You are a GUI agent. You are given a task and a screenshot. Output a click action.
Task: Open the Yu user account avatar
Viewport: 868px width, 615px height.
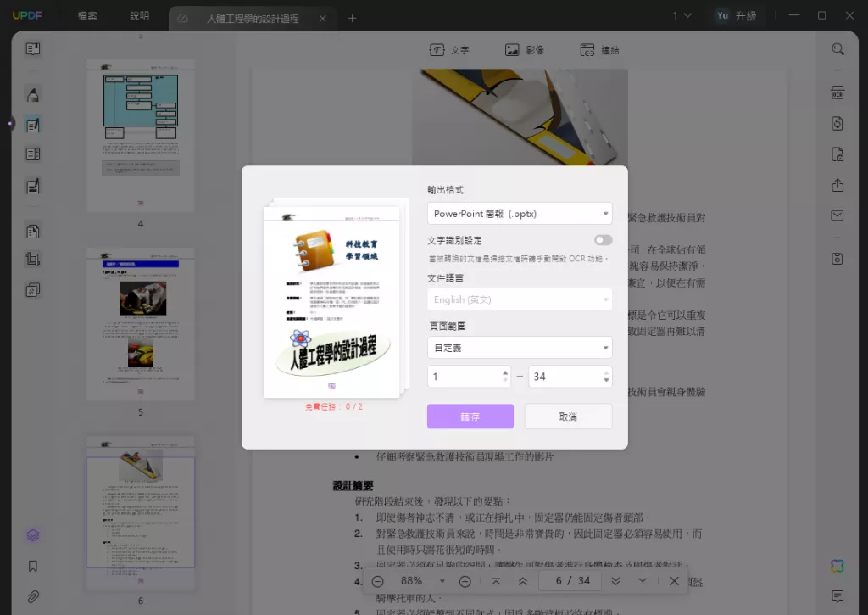(722, 15)
